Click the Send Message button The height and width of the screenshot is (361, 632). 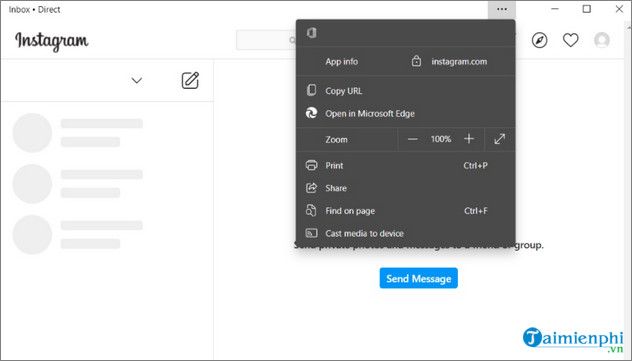click(x=418, y=278)
